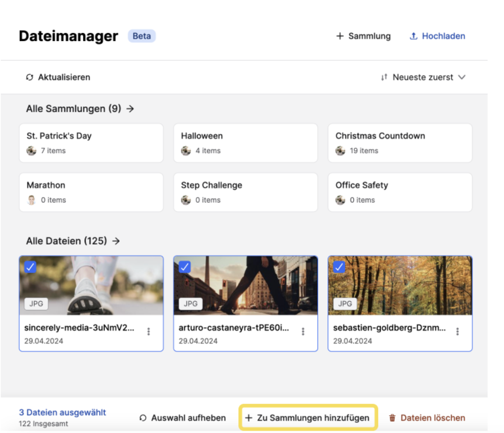Delete selected files with Dateien löschen
This screenshot has width=504, height=433.
tap(427, 418)
